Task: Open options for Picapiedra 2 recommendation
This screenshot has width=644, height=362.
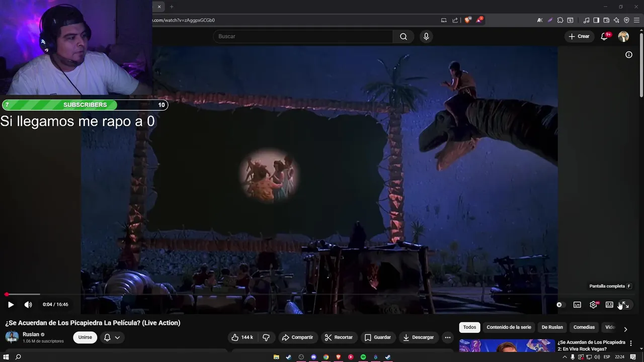Action: coord(631,343)
